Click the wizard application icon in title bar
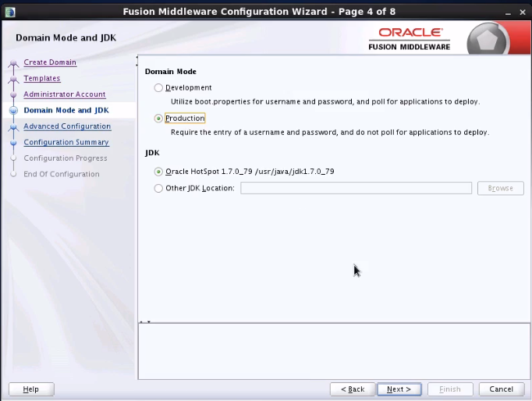 pos(10,12)
